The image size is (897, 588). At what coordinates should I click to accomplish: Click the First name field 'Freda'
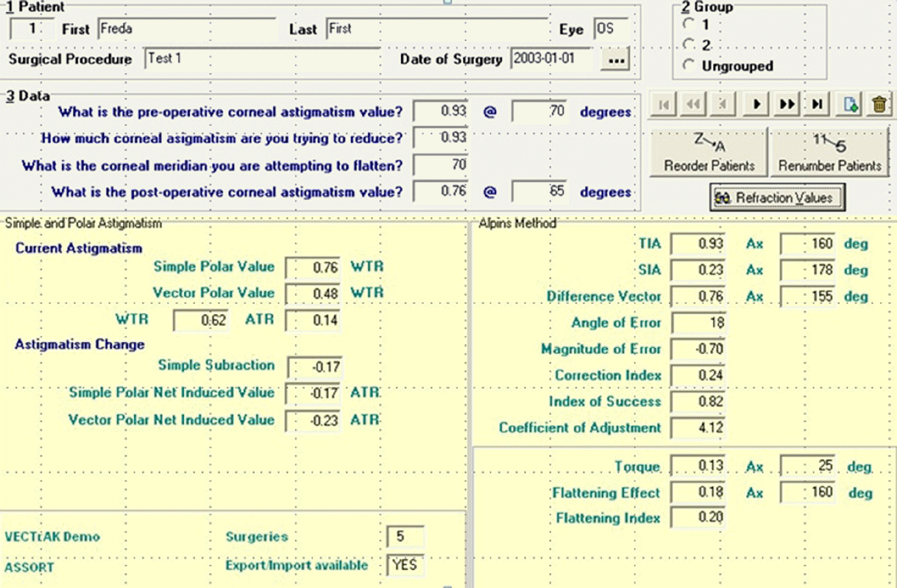click(x=187, y=29)
